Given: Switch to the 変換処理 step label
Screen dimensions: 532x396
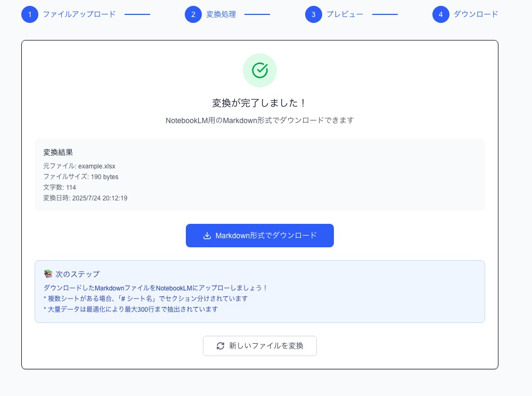Looking at the screenshot, I should pyautogui.click(x=220, y=14).
